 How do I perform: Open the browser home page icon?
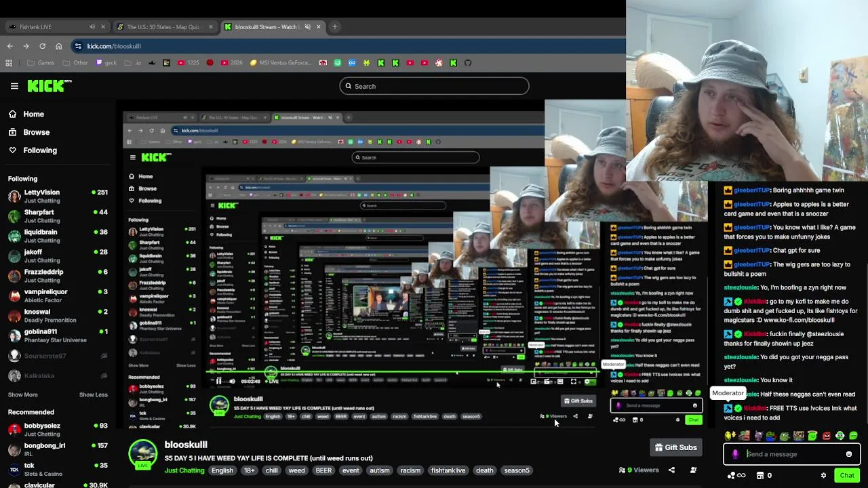[x=58, y=46]
